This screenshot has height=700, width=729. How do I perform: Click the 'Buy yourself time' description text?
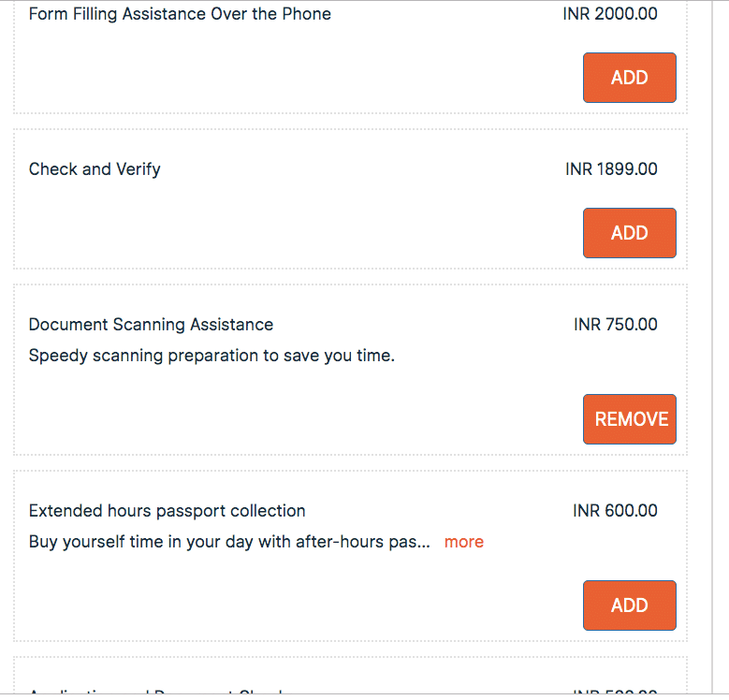tap(229, 542)
